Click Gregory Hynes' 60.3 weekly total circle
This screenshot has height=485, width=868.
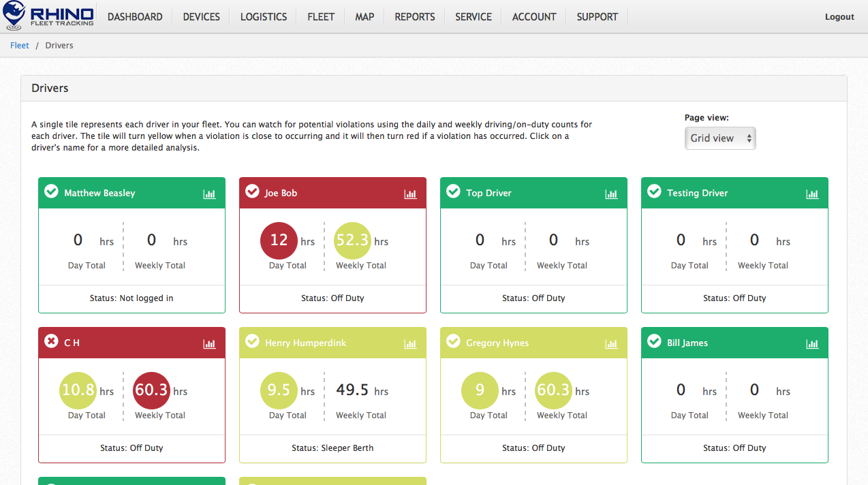coord(554,390)
